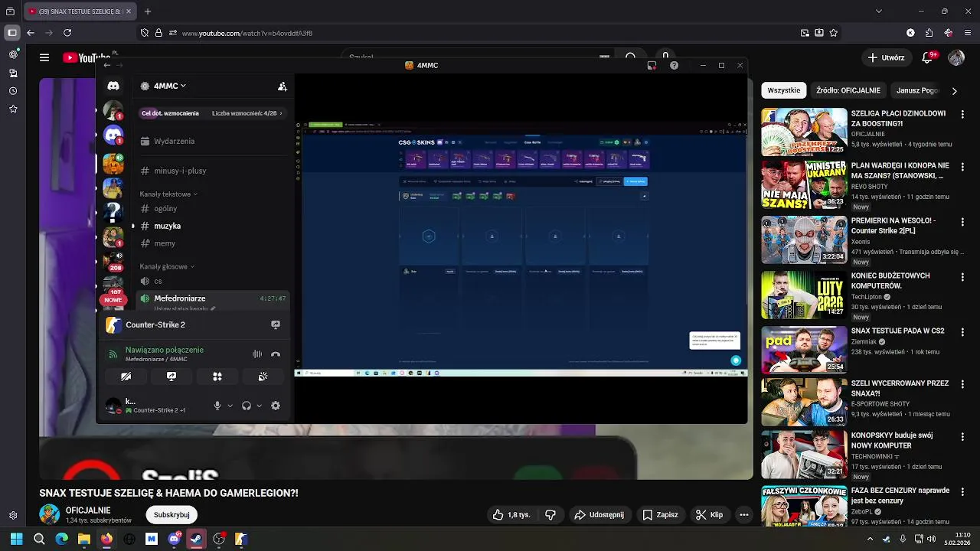Open the SNAX TESTUJE PADA W CS2 thumbnail
The height and width of the screenshot is (551, 980).
[x=804, y=350]
